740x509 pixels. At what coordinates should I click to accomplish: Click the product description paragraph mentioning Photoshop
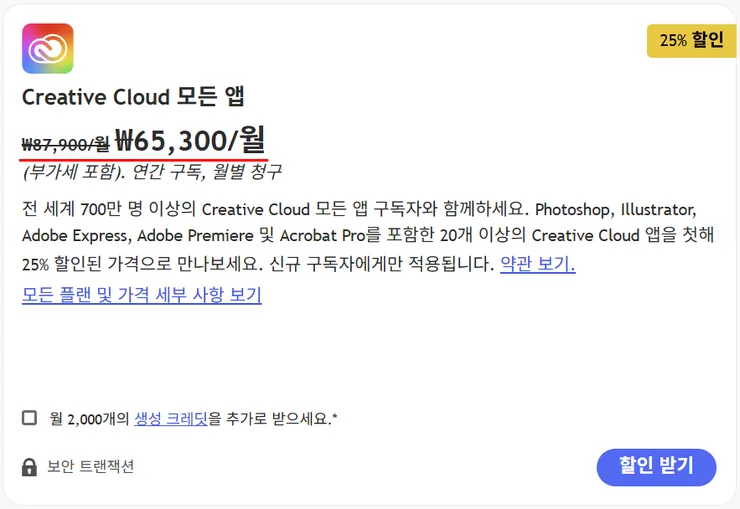368,236
